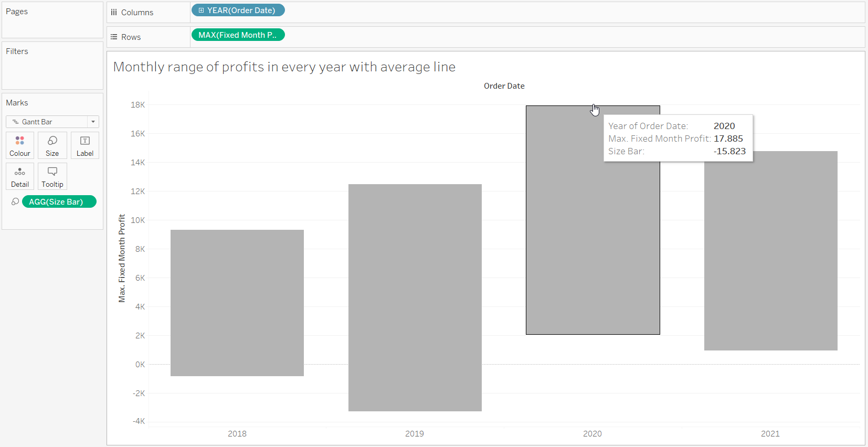Open the Label marks card

tap(85, 145)
